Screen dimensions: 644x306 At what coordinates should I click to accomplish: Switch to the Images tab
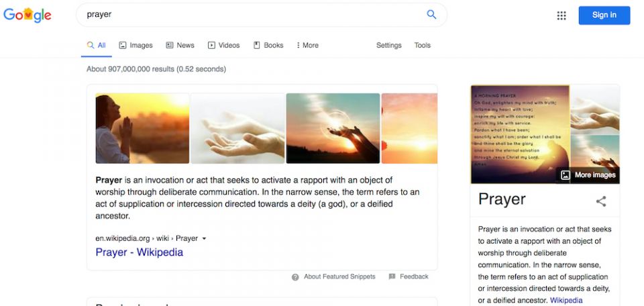tap(136, 45)
